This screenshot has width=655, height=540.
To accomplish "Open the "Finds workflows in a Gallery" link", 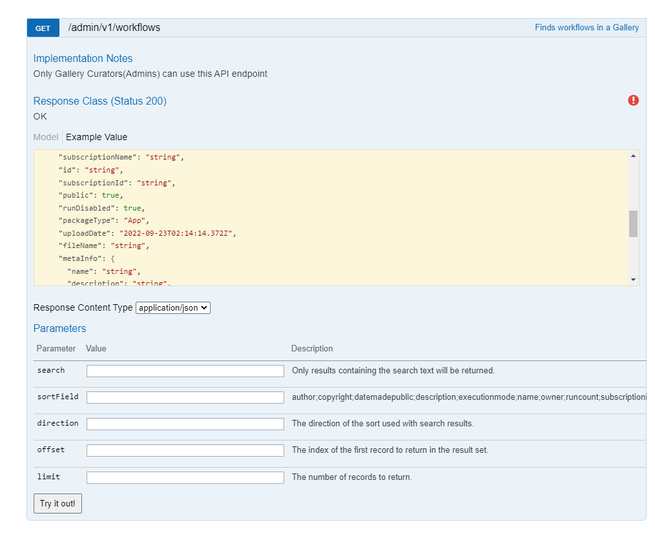I will tap(586, 28).
